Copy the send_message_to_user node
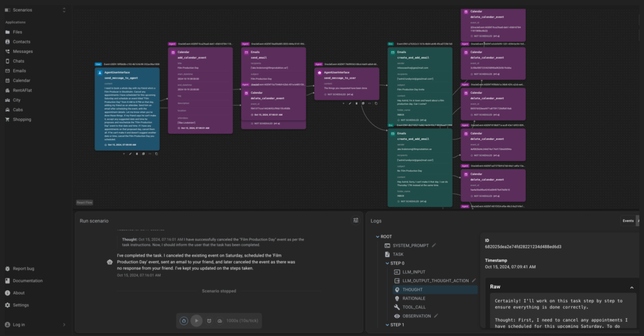This screenshot has height=336, width=644. [x=376, y=103]
